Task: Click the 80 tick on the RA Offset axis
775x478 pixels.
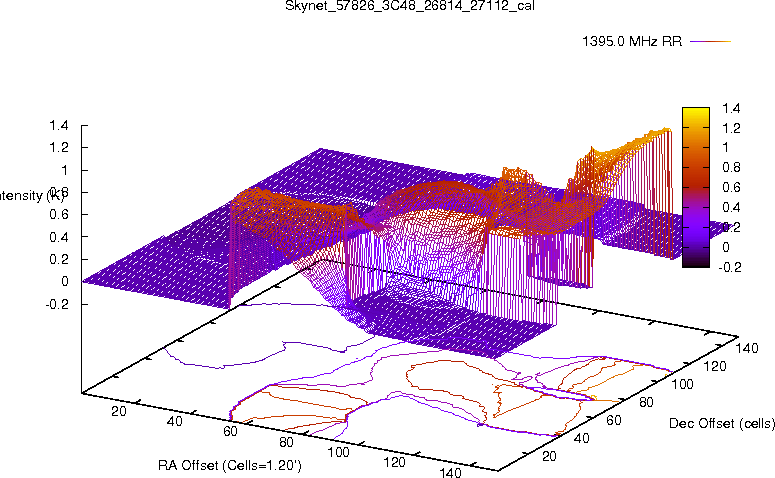Action: click(x=286, y=442)
